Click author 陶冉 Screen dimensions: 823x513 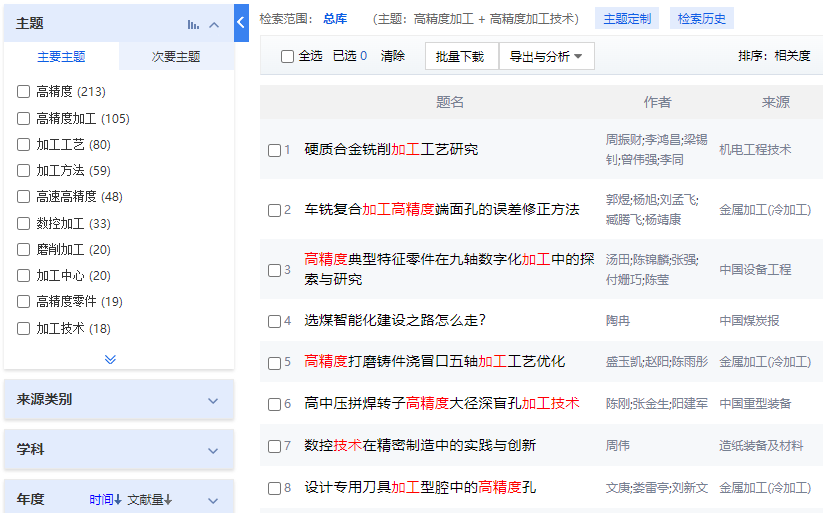[618, 320]
